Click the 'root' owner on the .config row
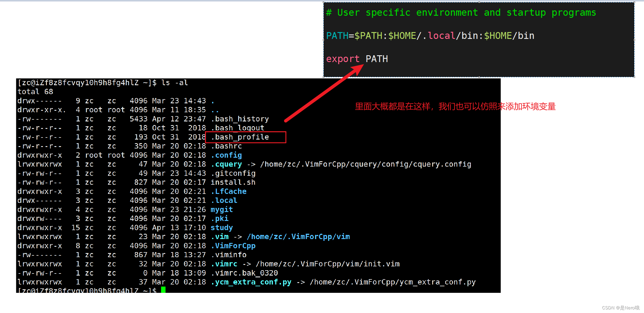The image size is (644, 313). (94, 155)
